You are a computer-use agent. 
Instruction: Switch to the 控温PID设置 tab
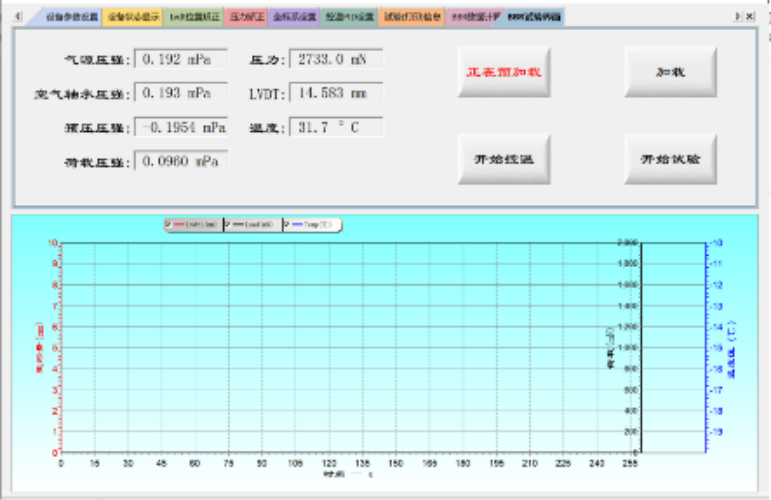[349, 17]
